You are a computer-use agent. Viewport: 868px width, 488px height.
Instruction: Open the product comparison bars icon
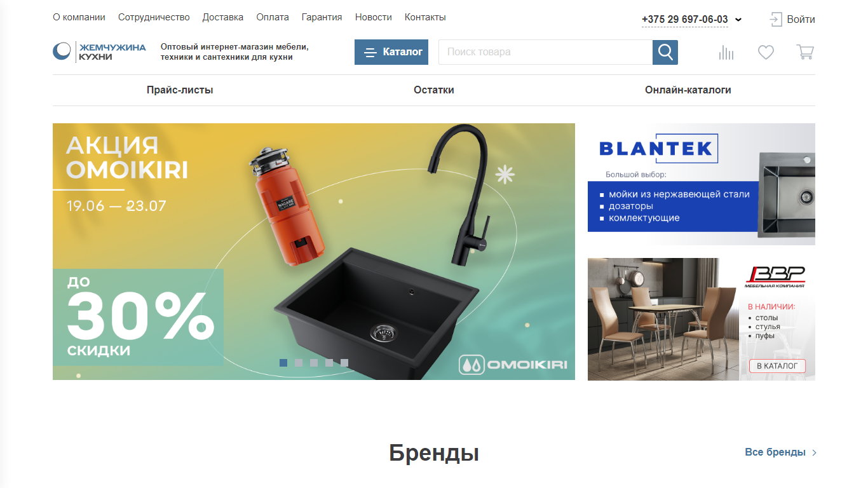pos(726,52)
